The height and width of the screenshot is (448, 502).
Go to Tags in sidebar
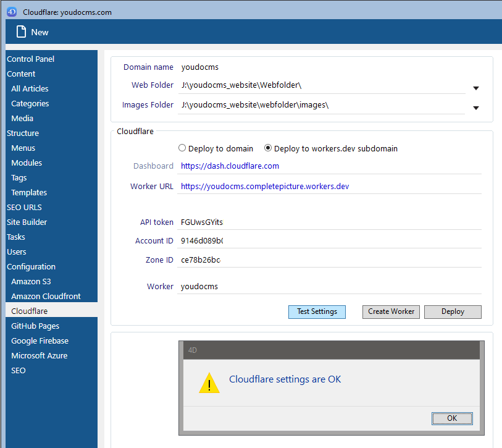point(19,177)
